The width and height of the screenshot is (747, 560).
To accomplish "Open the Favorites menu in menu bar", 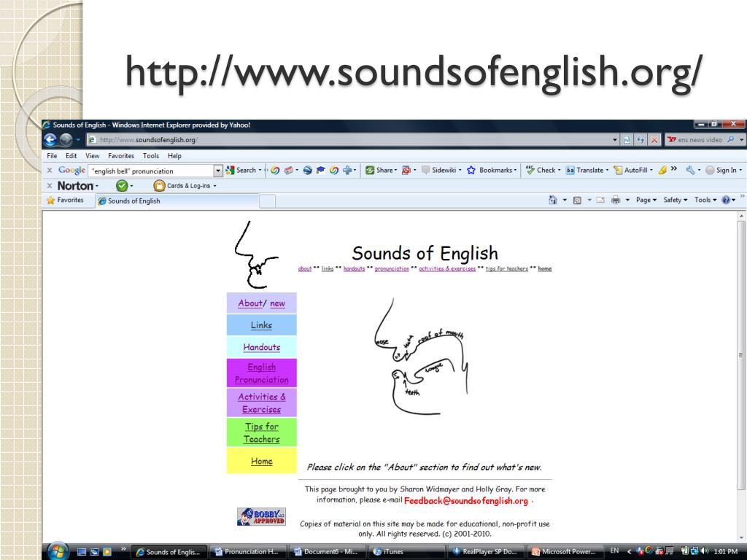I will coord(121,156).
